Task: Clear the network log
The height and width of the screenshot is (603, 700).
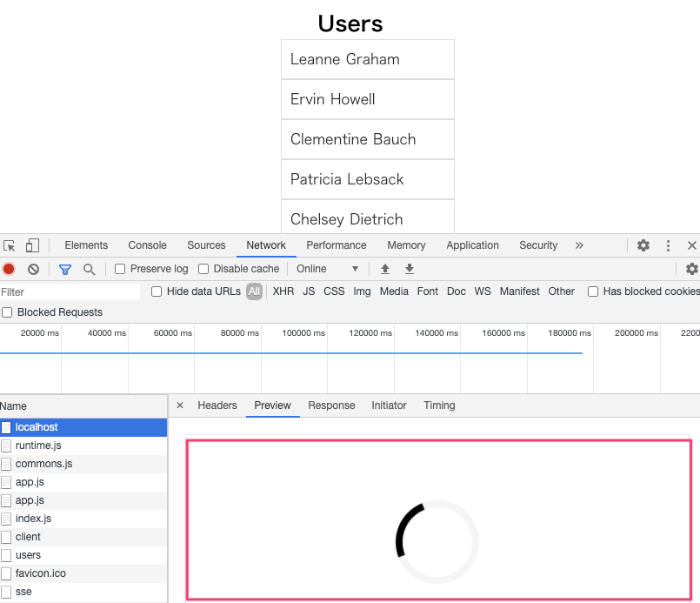Action: (x=33, y=269)
